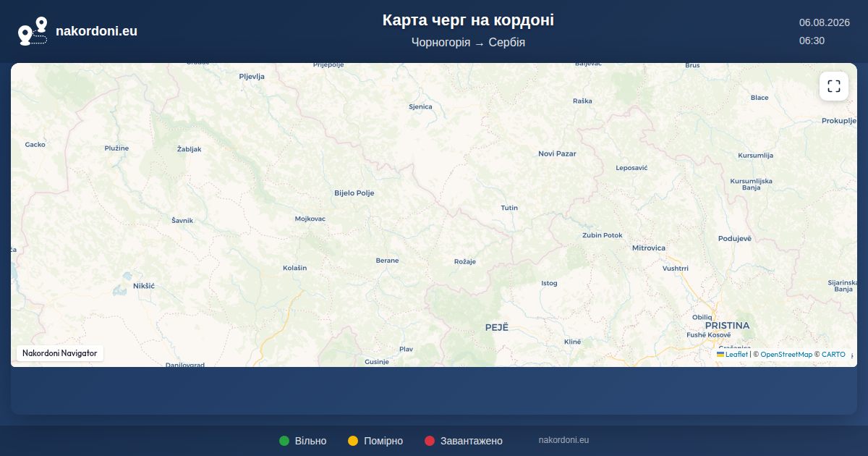Click the Leposavić map label
The image size is (868, 456).
click(631, 168)
